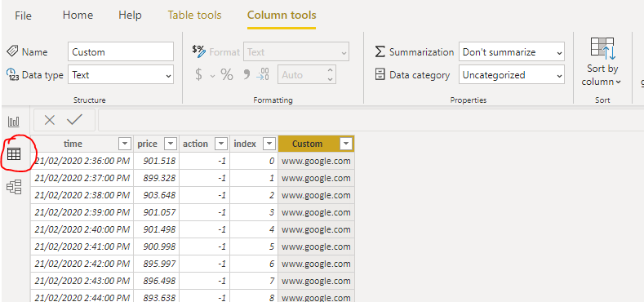
Task: Open the index column filter arrow
Action: (x=269, y=144)
